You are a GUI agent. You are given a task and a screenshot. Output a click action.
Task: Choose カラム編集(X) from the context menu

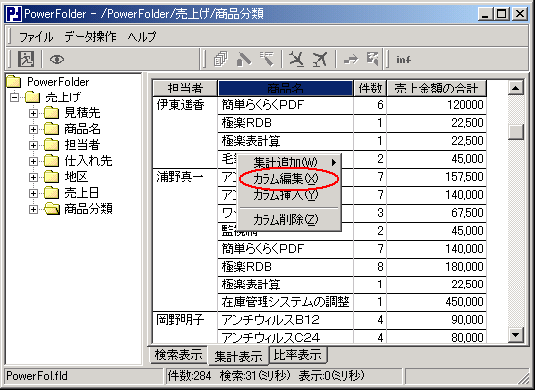click(289, 178)
